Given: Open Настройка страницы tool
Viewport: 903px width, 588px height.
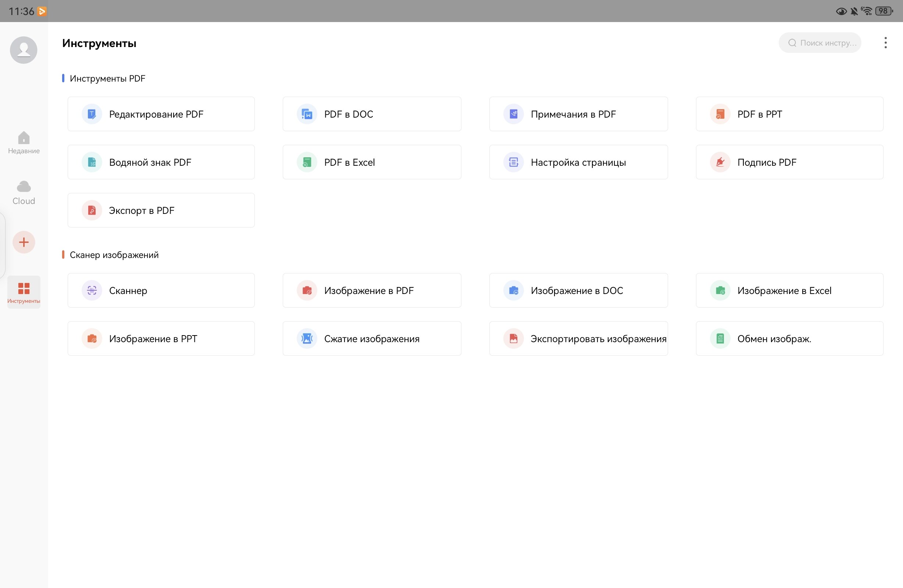Looking at the screenshot, I should (578, 162).
